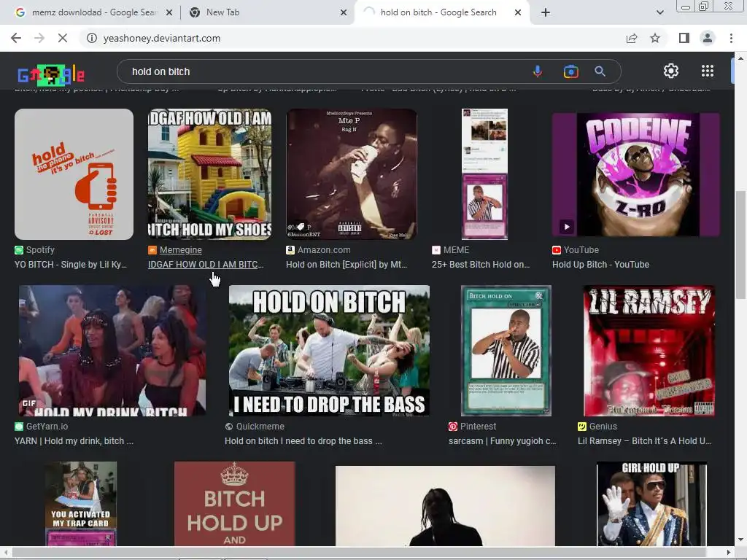
Task: Click the Amazon.com source link
Action: (318, 250)
